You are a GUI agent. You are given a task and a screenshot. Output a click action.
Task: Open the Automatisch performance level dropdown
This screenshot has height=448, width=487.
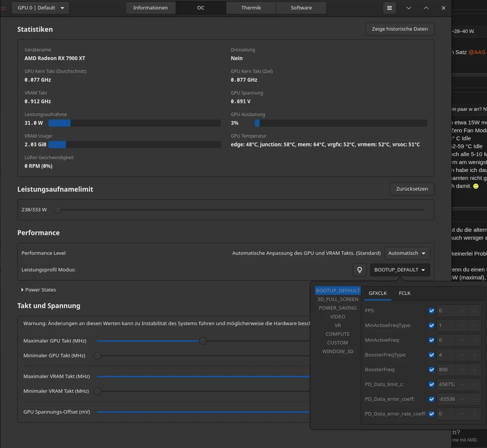[407, 253]
